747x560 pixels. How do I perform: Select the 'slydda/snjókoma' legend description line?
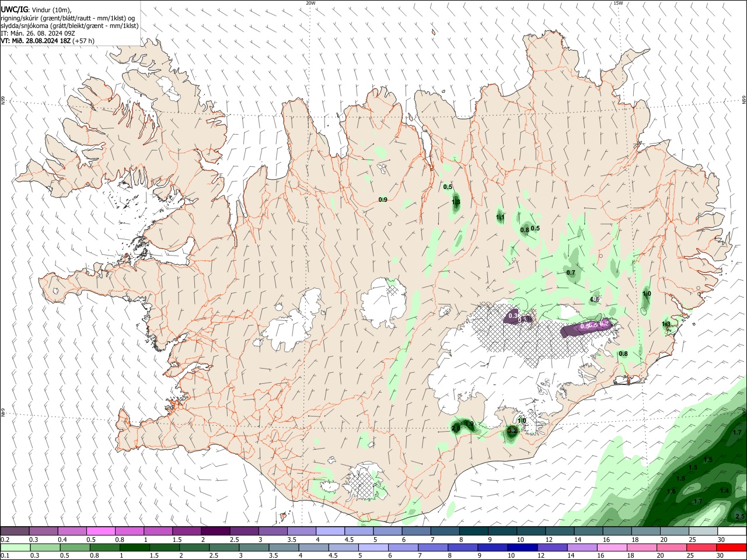click(69, 26)
